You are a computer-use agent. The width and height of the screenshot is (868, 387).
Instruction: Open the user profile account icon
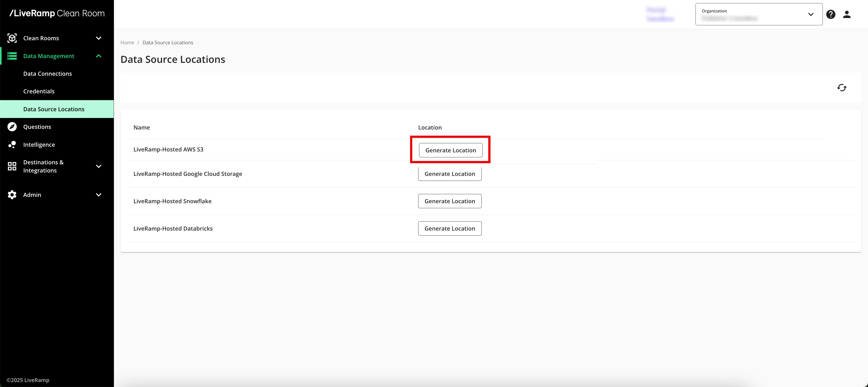tap(847, 14)
